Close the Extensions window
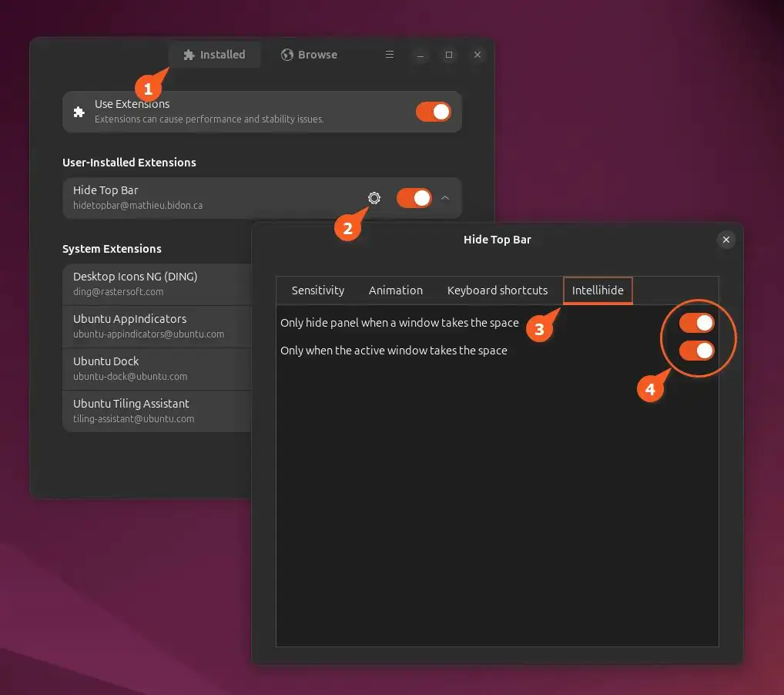Image resolution: width=784 pixels, height=695 pixels. click(477, 55)
